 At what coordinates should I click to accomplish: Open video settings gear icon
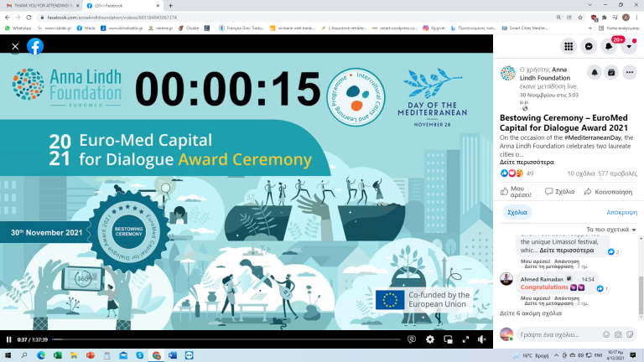pyautogui.click(x=430, y=339)
